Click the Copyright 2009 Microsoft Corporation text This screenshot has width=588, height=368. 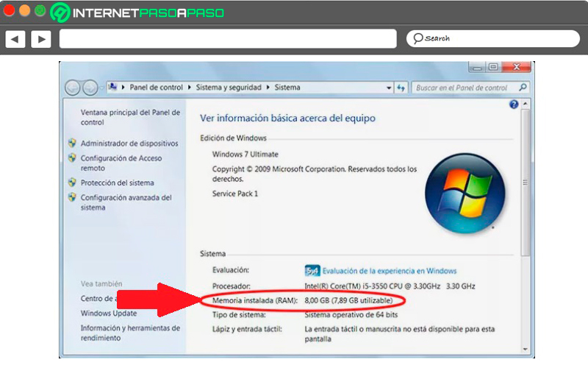tap(315, 174)
